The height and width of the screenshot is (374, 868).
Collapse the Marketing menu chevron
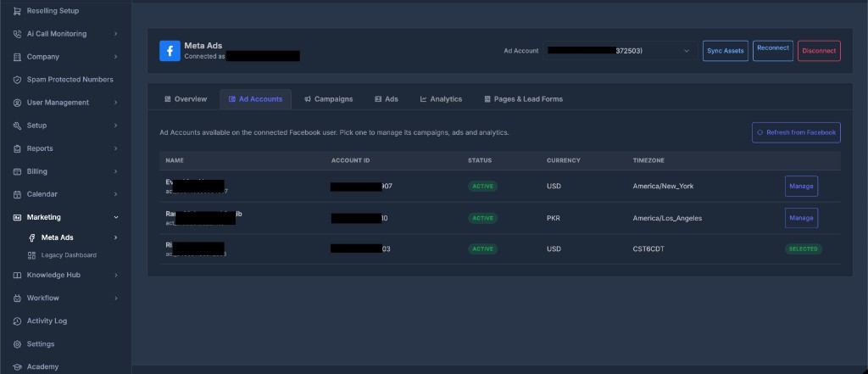[115, 217]
